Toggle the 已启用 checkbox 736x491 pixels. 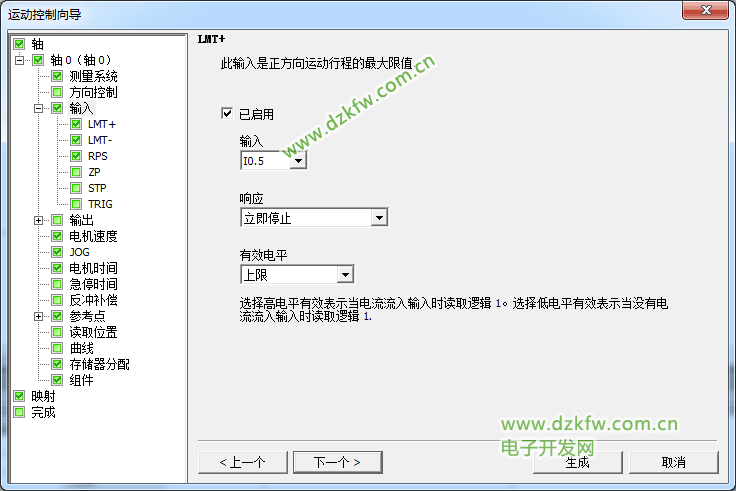[x=227, y=114]
